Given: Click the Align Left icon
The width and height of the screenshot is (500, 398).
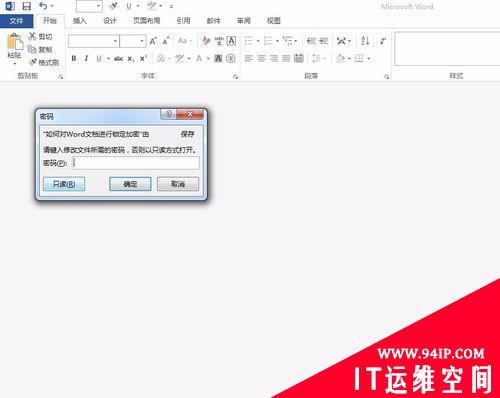Looking at the screenshot, I should (249, 59).
